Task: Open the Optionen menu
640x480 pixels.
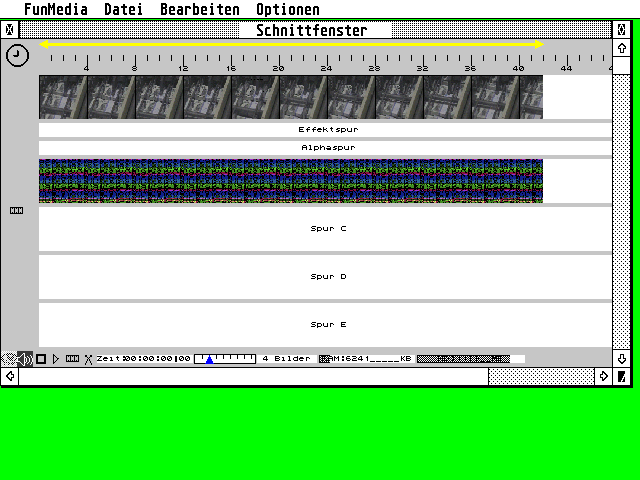Action: tap(288, 10)
